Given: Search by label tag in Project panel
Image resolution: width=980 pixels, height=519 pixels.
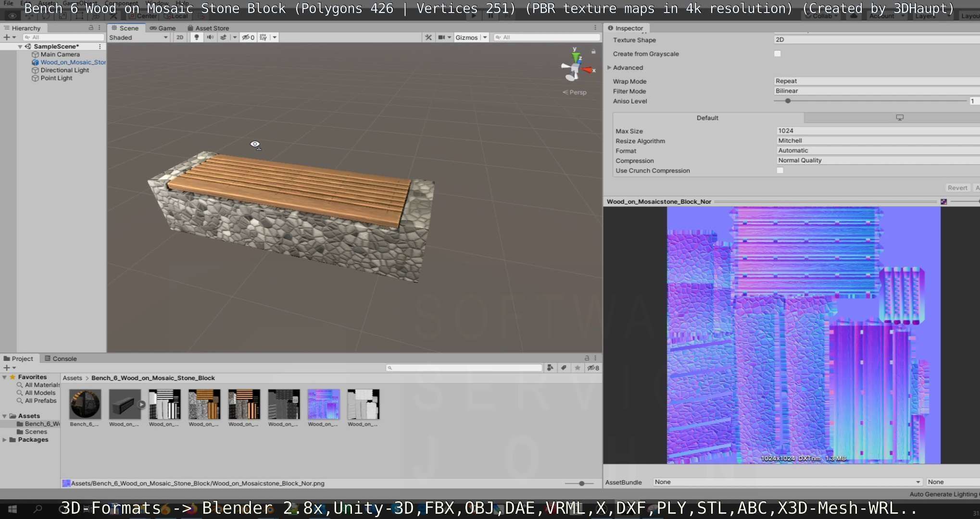Looking at the screenshot, I should coord(564,368).
